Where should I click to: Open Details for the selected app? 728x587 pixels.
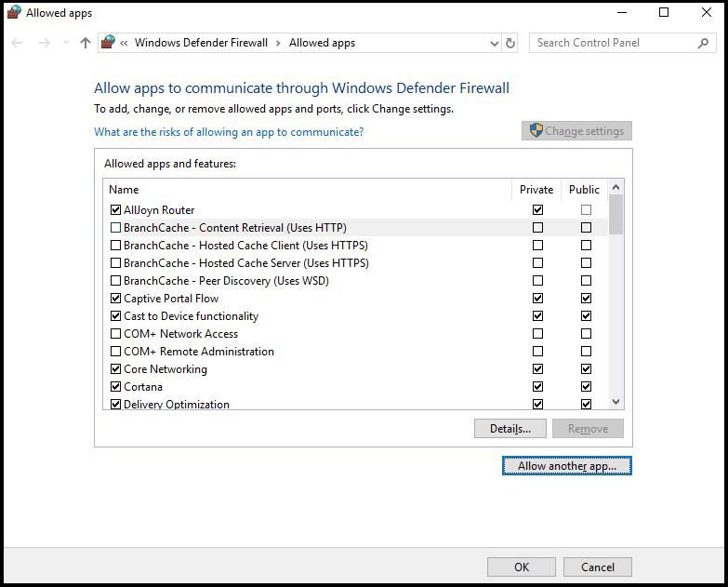(x=510, y=428)
